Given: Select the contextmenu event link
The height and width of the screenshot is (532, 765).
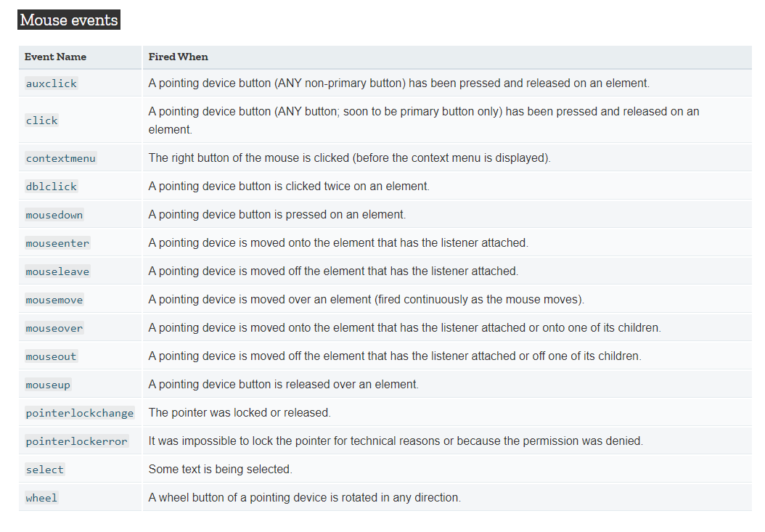Looking at the screenshot, I should point(60,158).
